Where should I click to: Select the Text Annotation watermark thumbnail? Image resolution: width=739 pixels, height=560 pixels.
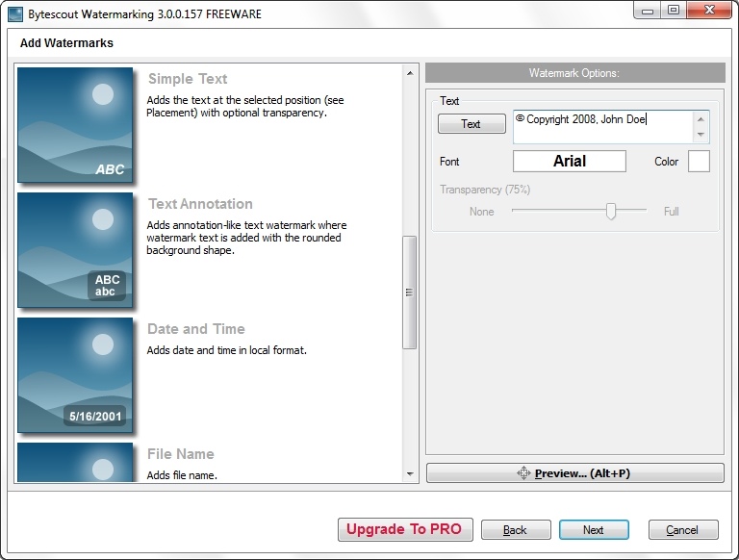click(x=75, y=249)
